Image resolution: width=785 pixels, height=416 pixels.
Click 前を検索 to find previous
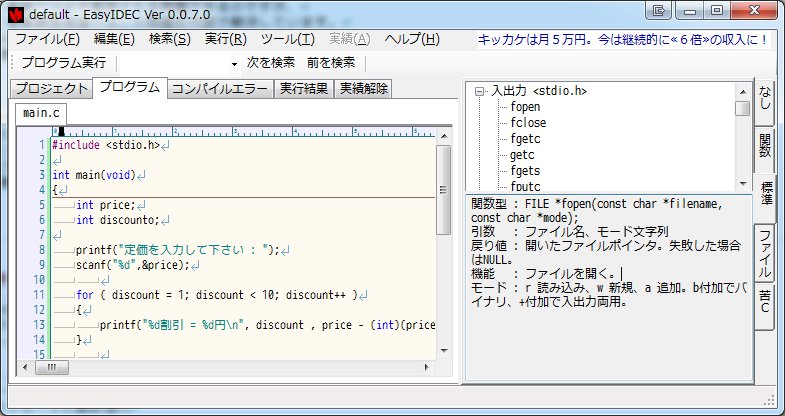[330, 63]
